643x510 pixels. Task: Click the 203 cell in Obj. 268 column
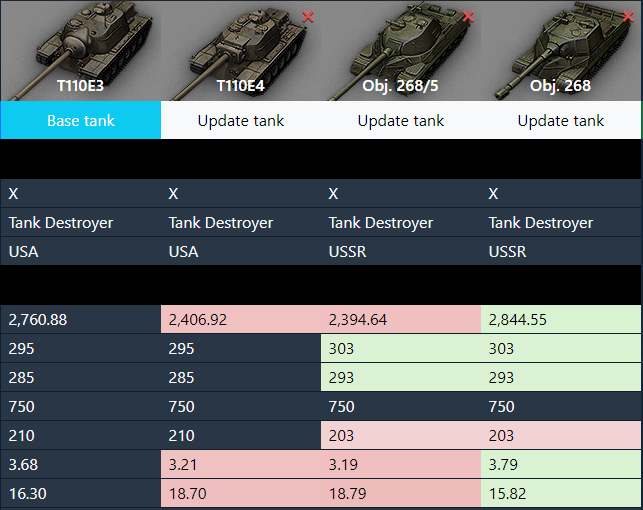point(561,435)
